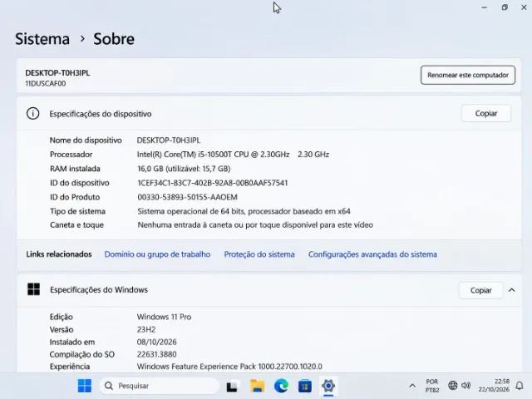The image size is (532, 399).
Task: Collapse the Especificações do Windows section
Action: tap(512, 290)
